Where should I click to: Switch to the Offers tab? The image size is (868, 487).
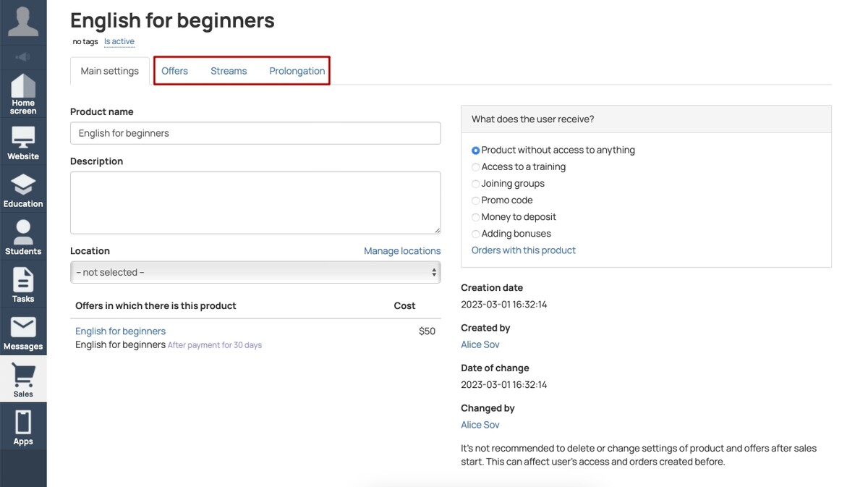(174, 71)
